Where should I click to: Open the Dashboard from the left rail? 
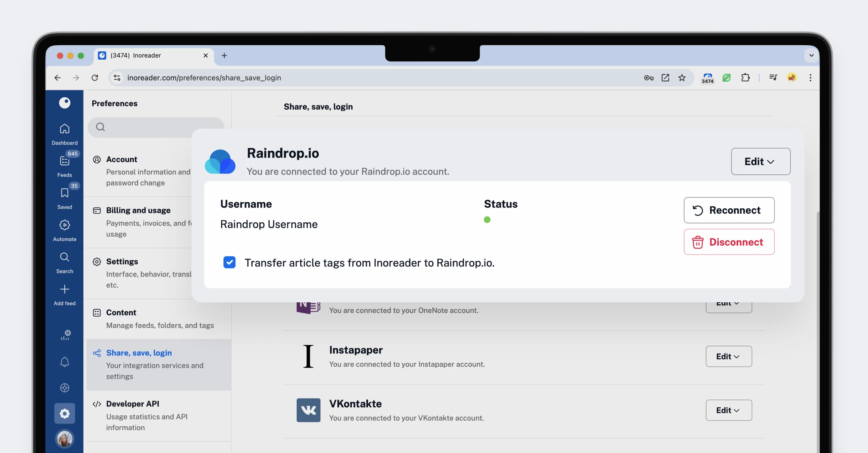coord(64,134)
